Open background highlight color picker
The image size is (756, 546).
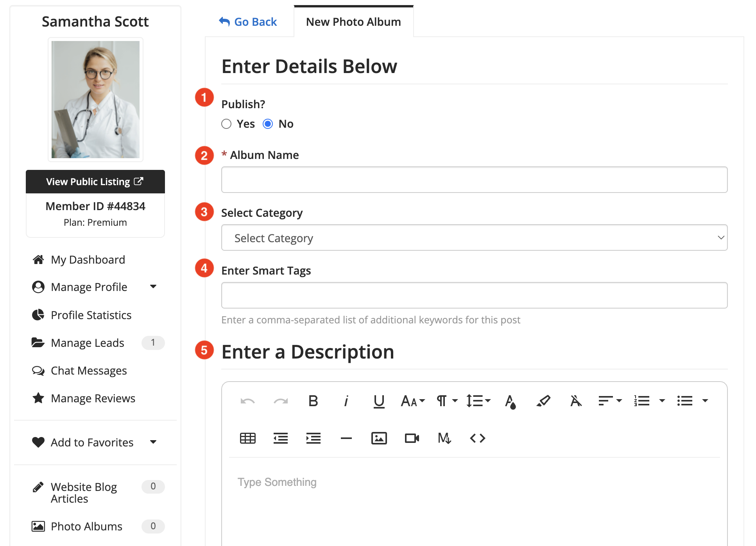pyautogui.click(x=543, y=401)
